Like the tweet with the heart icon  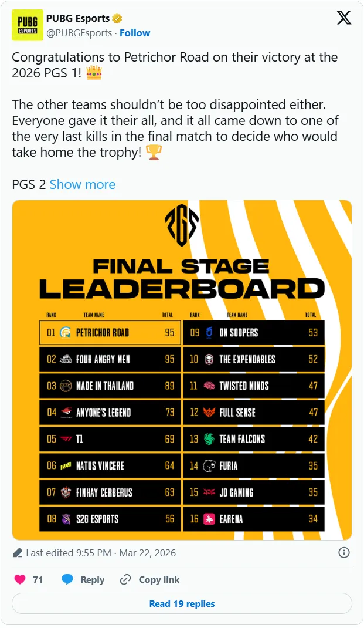pyautogui.click(x=20, y=579)
